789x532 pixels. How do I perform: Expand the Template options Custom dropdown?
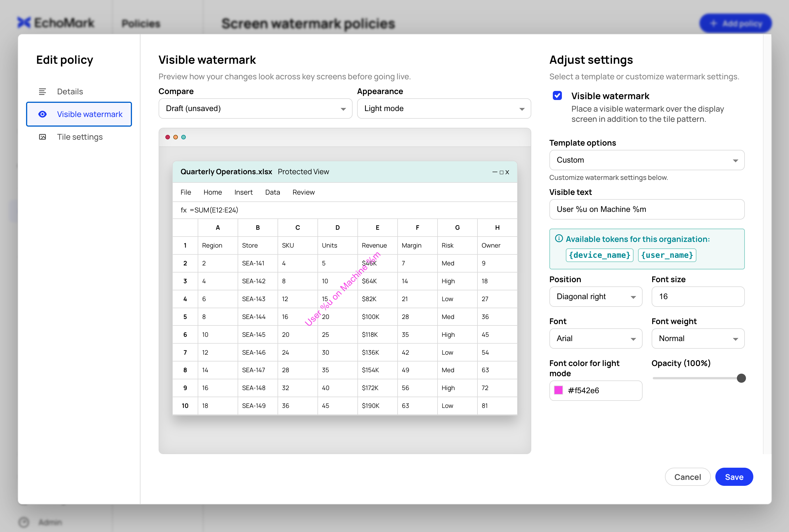tap(647, 160)
